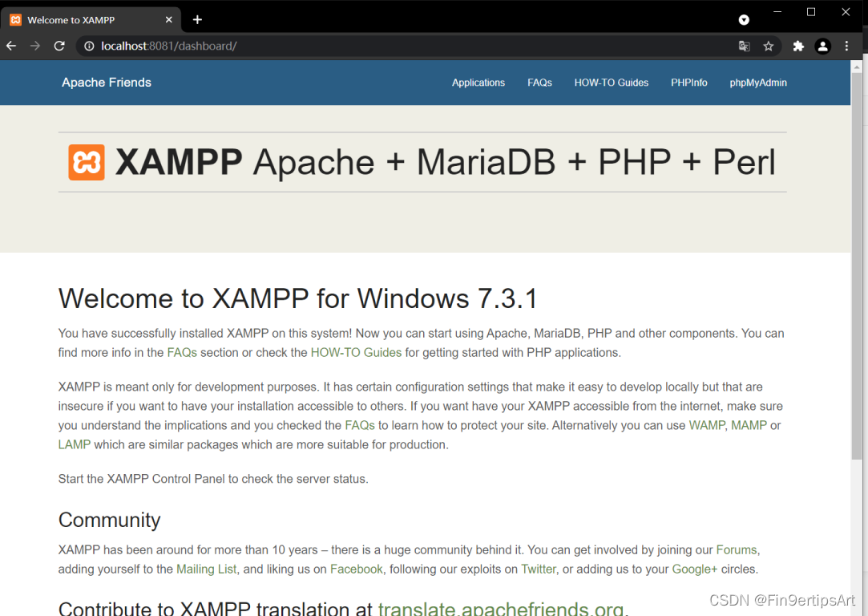Open the Mailing List link

207,569
